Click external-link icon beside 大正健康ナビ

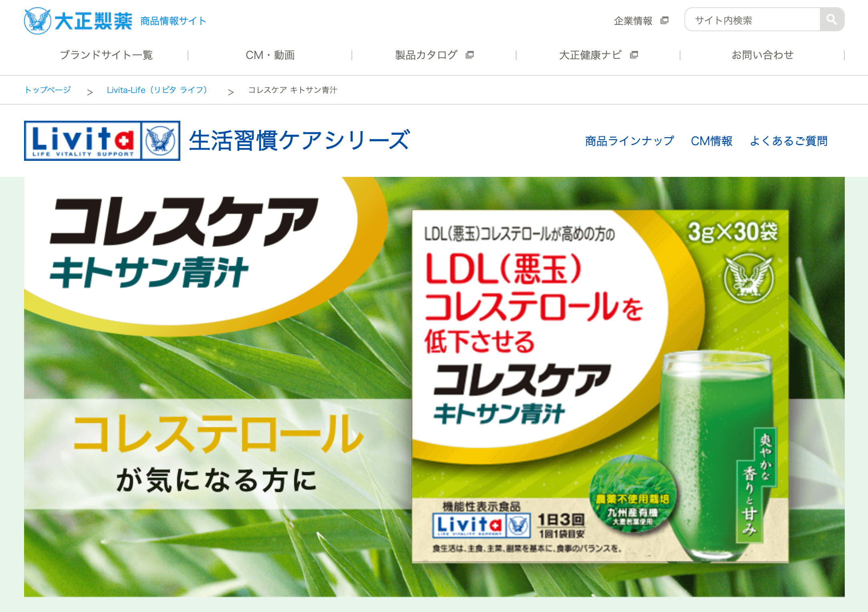[634, 55]
